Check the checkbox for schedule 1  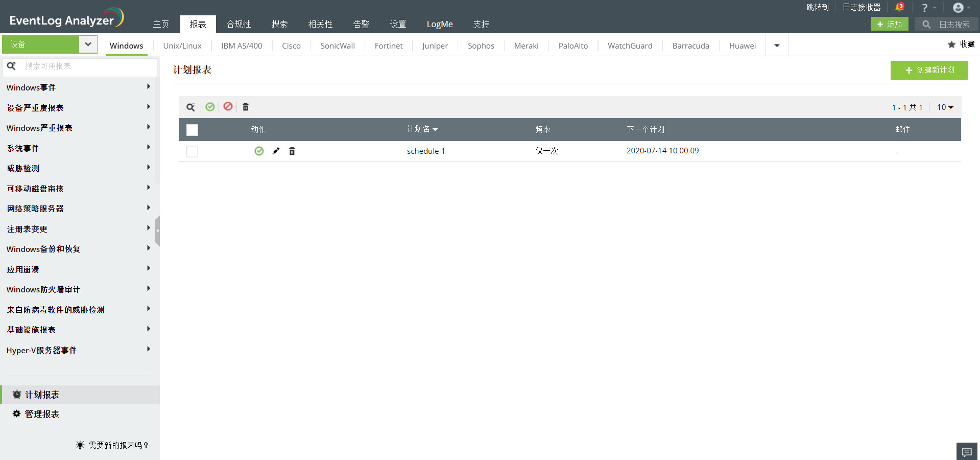click(x=192, y=151)
